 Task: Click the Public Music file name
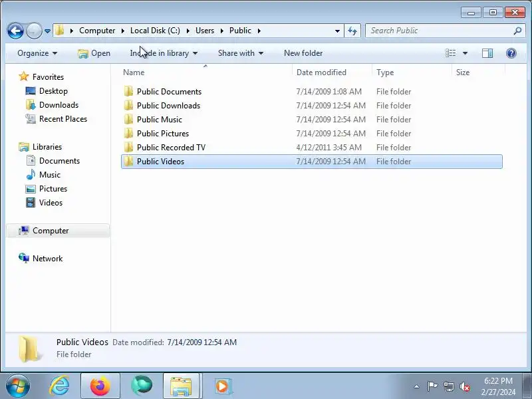point(159,120)
